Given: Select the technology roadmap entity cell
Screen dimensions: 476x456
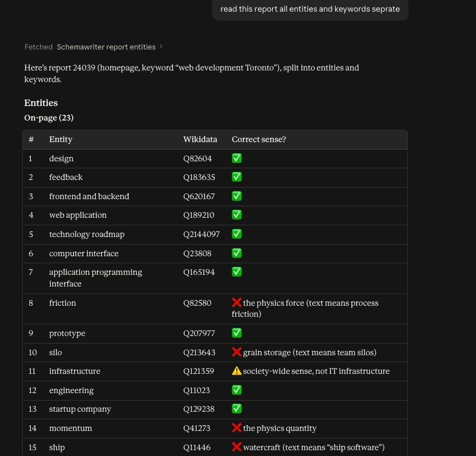Looking at the screenshot, I should [87, 235].
